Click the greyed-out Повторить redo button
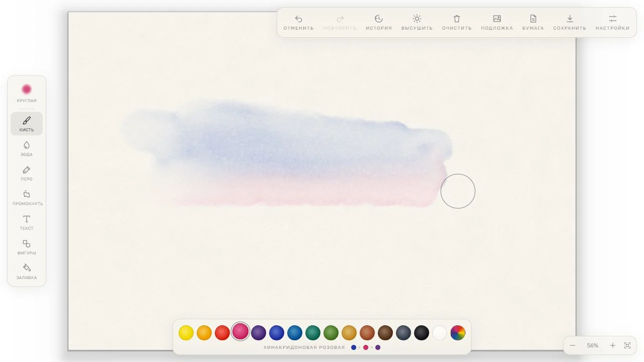 pos(340,23)
